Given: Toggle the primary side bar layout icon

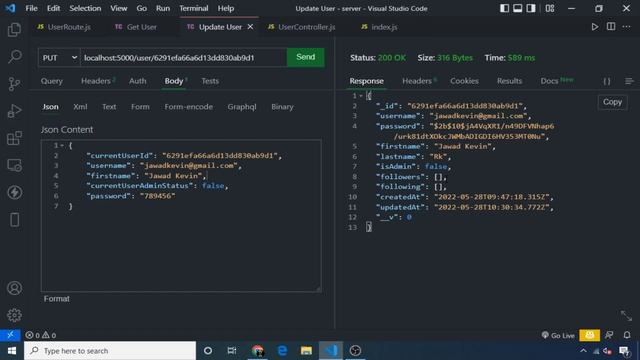Looking at the screenshot, I should (x=504, y=8).
